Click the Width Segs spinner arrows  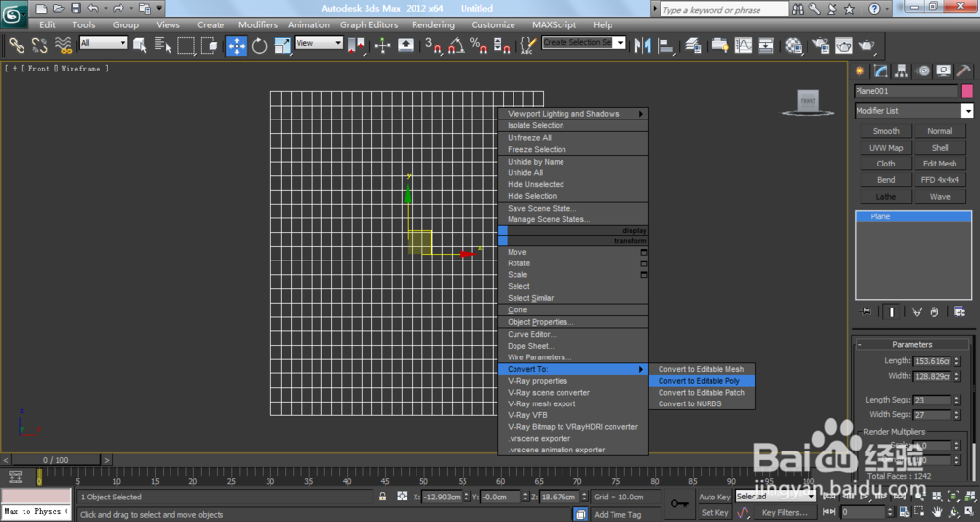click(x=955, y=414)
